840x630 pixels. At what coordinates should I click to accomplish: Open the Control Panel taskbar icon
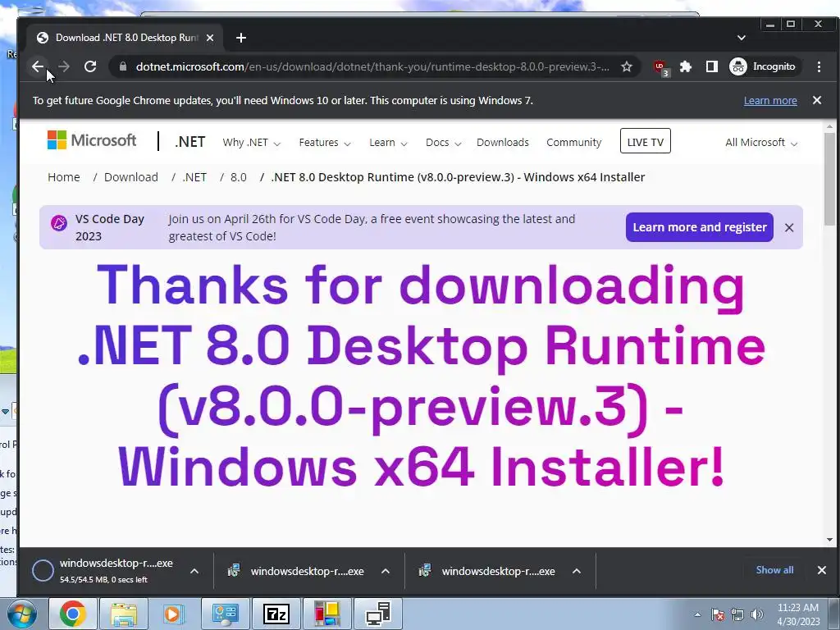coord(225,614)
